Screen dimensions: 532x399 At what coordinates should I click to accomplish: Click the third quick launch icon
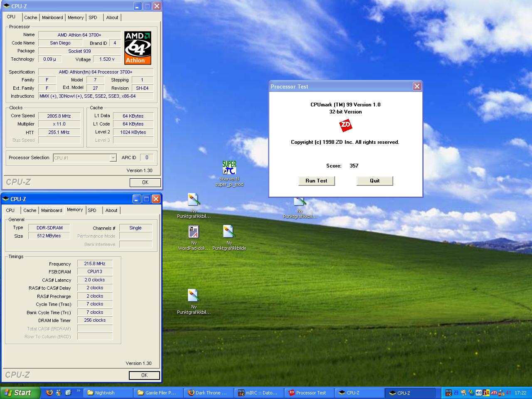[68, 392]
